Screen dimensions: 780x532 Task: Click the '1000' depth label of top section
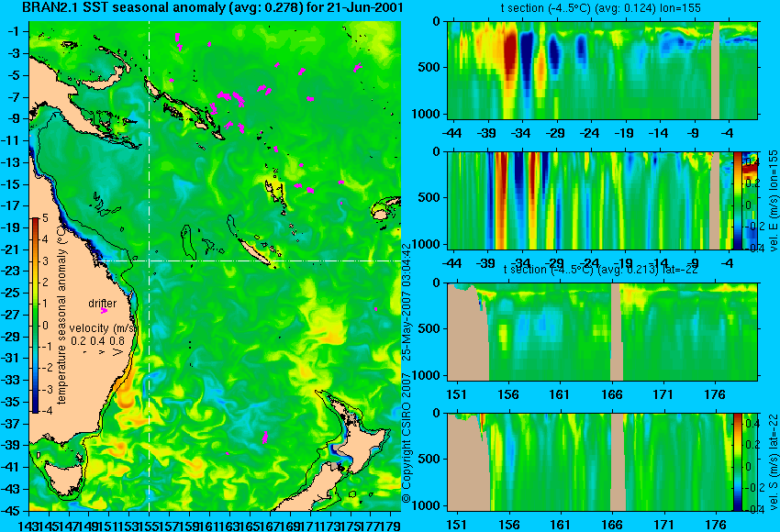[x=426, y=114]
